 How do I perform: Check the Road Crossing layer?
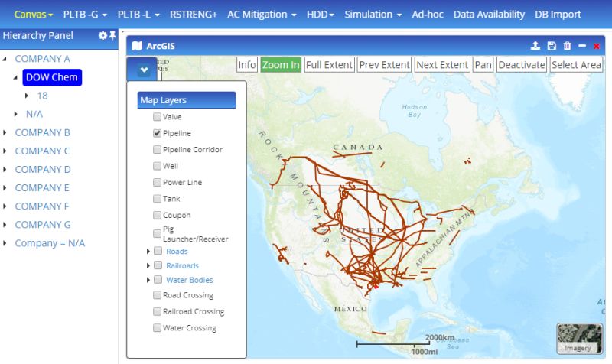(157, 295)
